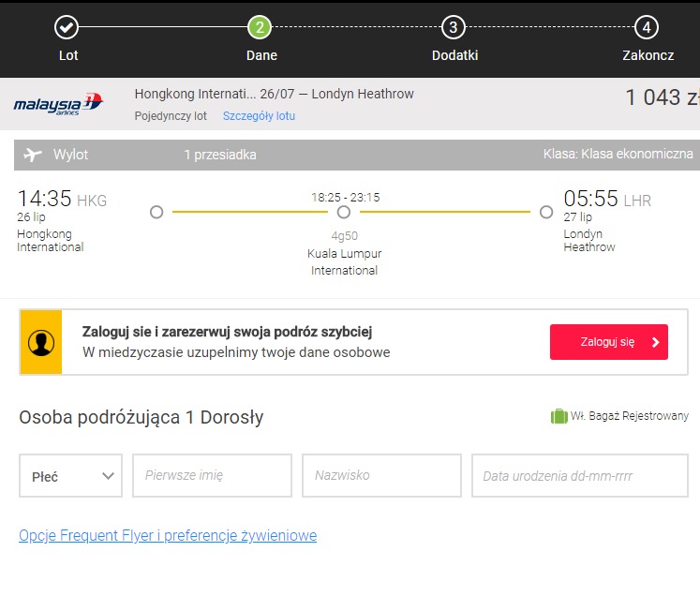Click 'Osoba podróżująca 1 Dorosły' heading
The image size is (700, 596).
point(141,417)
